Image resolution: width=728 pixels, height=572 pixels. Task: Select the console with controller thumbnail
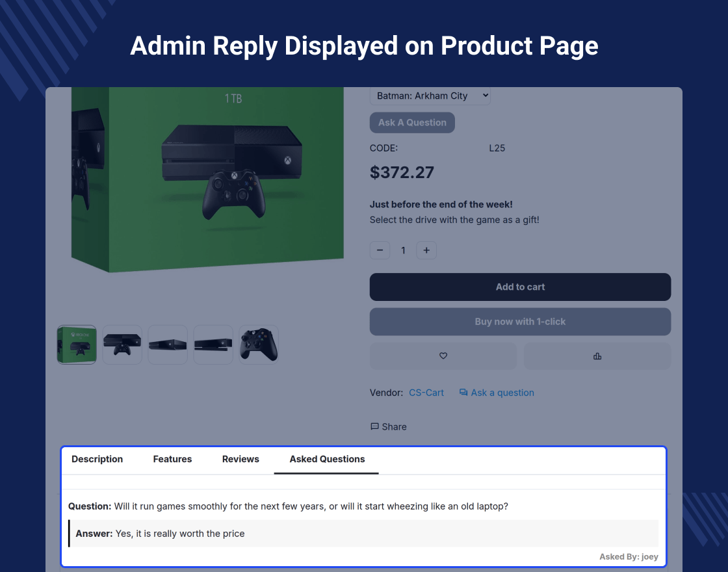122,344
